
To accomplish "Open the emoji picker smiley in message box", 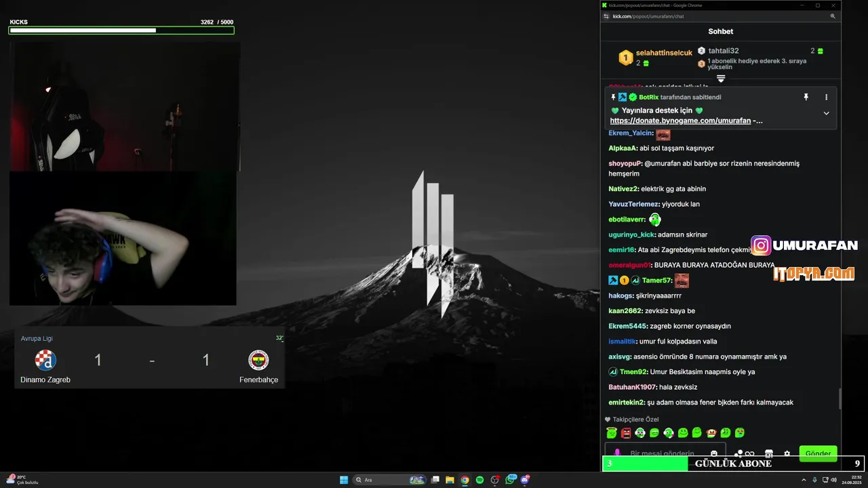I will point(714,453).
